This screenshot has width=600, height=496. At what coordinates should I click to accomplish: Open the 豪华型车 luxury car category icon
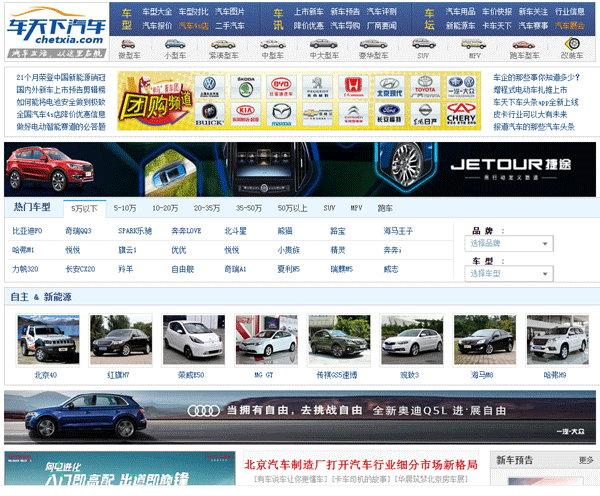pos(373,44)
